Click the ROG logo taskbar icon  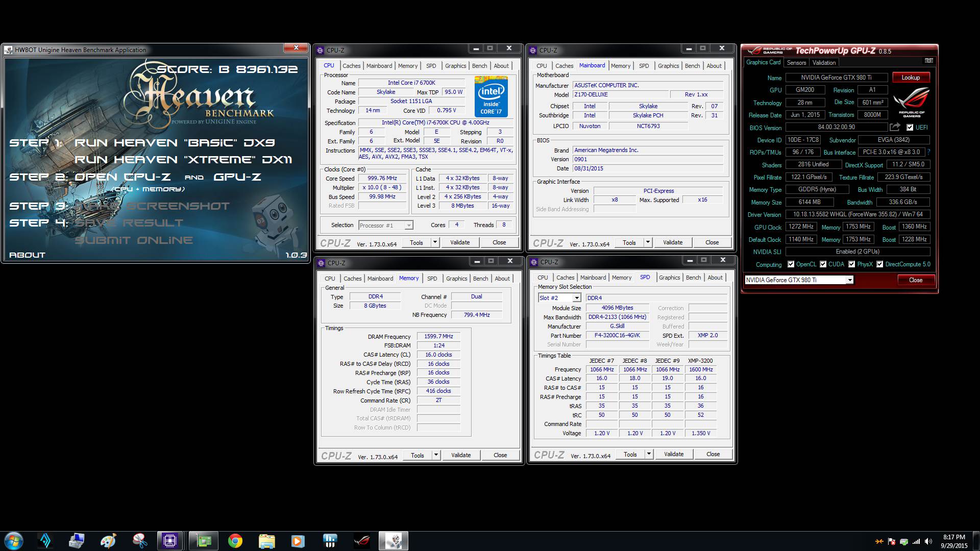coord(362,541)
